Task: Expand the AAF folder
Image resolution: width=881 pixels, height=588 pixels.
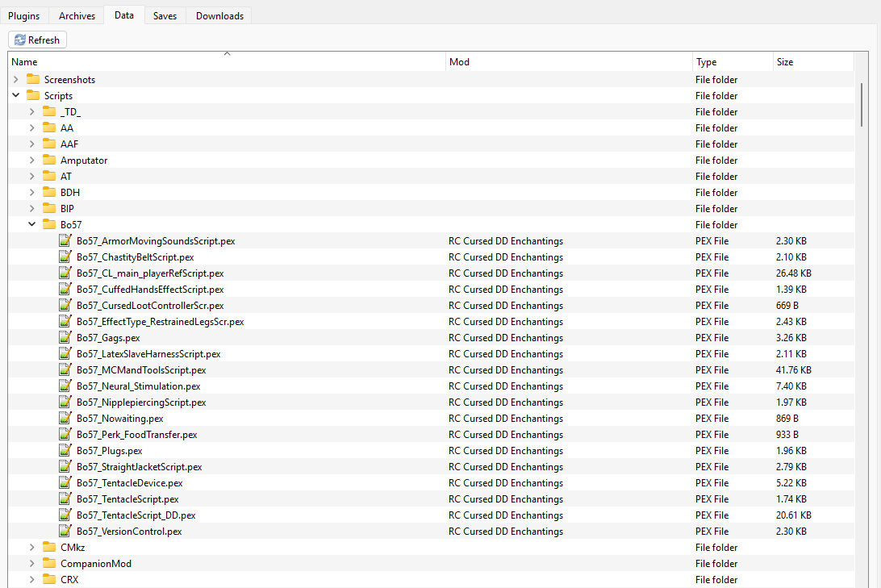Action: pos(32,144)
